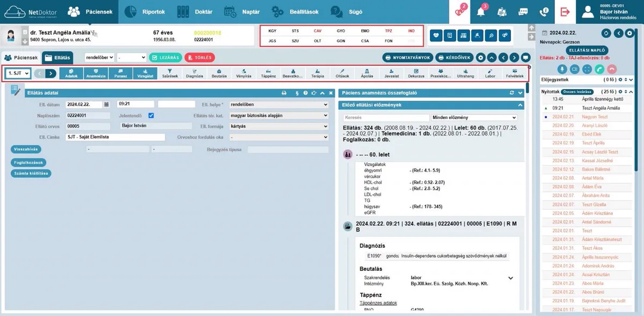This screenshot has width=644, height=316.
Task: Open the Oltások toolbar item
Action: pyautogui.click(x=342, y=74)
